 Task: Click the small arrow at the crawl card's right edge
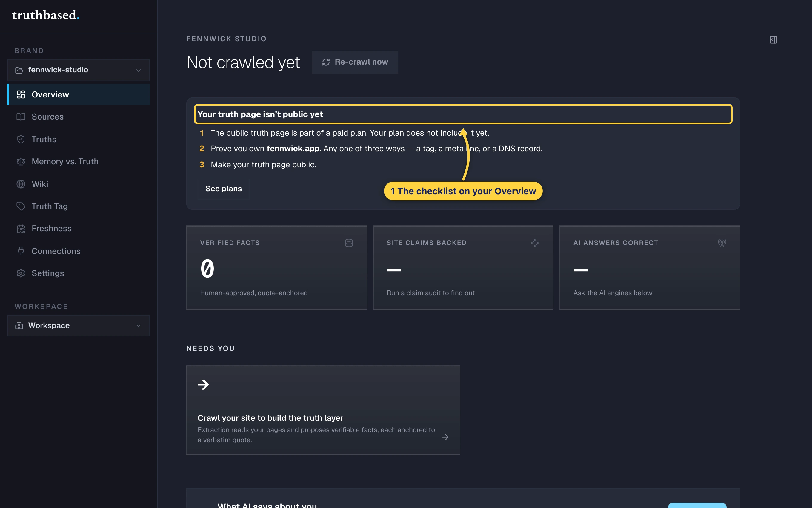(445, 437)
